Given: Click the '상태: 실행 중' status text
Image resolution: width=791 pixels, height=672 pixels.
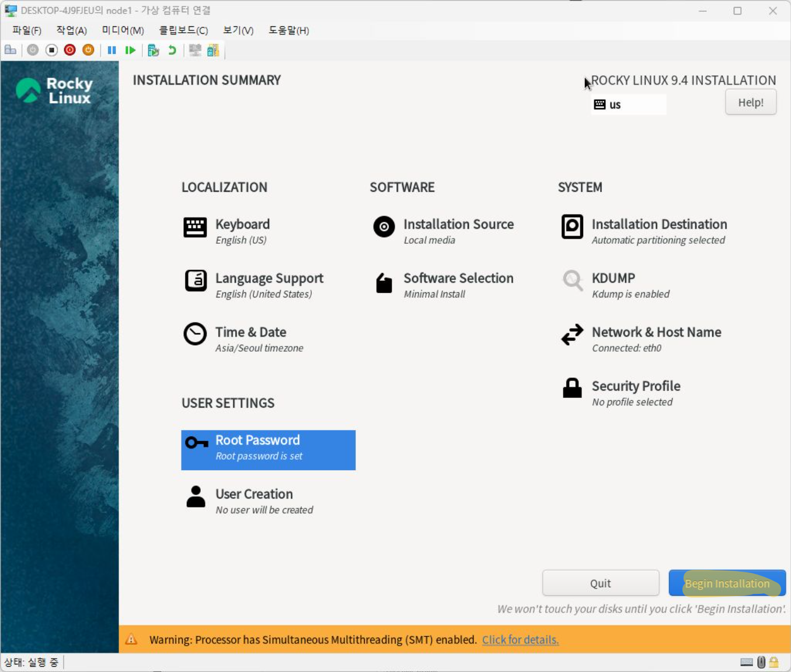Looking at the screenshot, I should point(31,662).
